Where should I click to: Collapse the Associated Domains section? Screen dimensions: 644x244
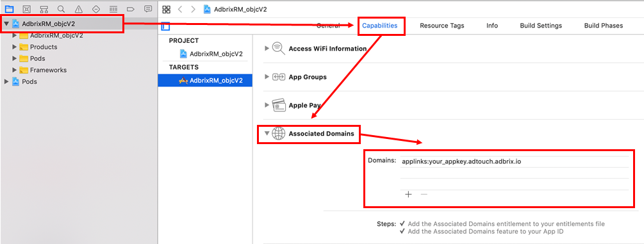pos(267,133)
